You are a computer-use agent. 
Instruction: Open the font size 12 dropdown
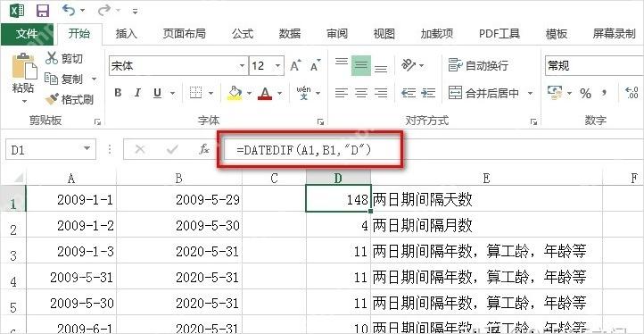coord(277,66)
